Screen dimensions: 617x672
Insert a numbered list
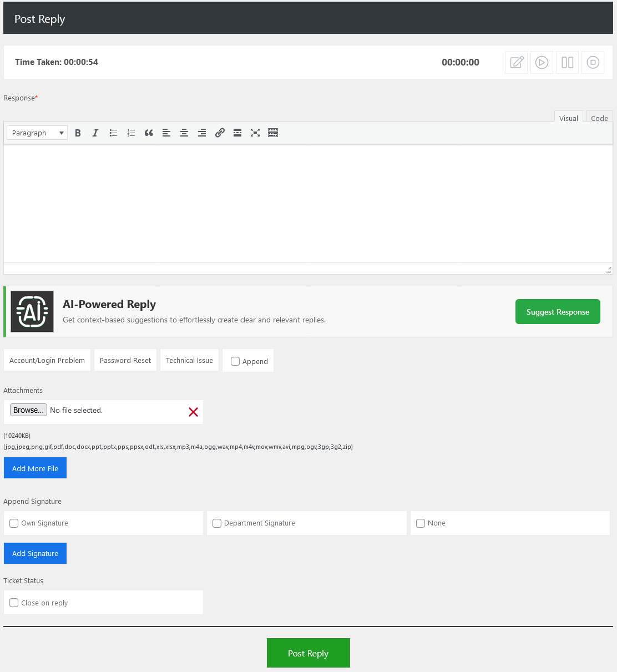point(131,133)
